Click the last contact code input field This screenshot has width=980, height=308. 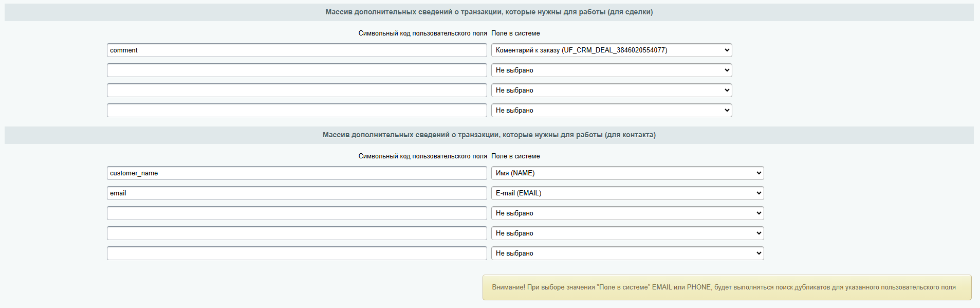point(297,253)
